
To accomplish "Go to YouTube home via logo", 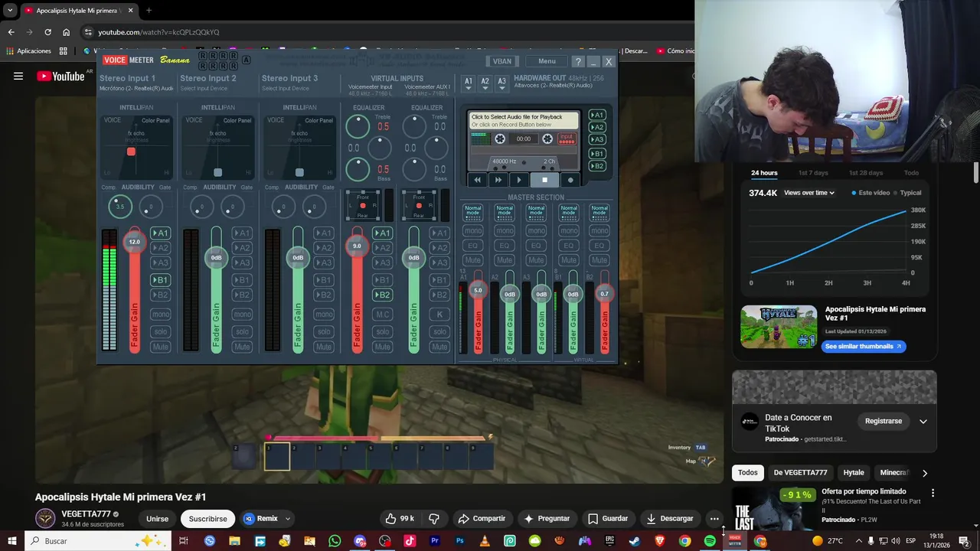I will point(60,76).
